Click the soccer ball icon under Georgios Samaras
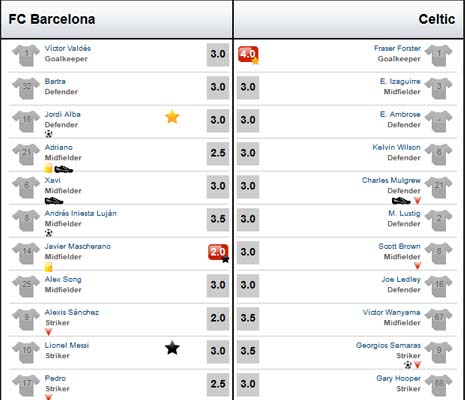465x400 pixels. (x=408, y=365)
